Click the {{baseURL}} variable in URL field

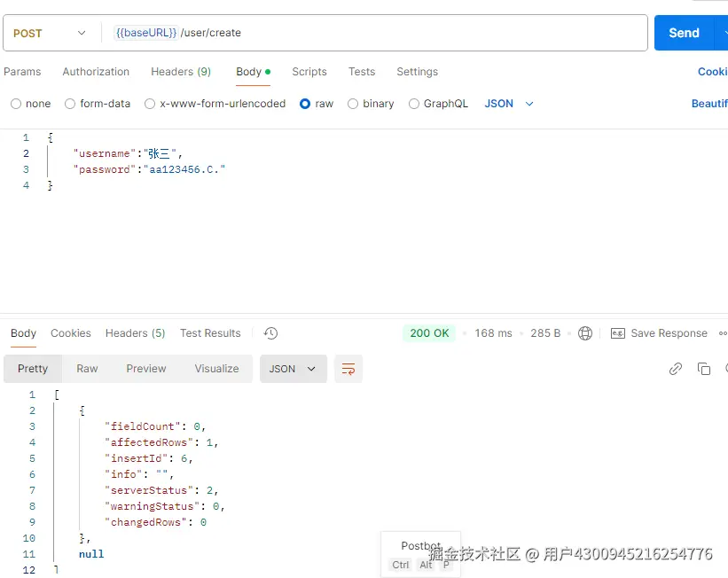pos(145,33)
